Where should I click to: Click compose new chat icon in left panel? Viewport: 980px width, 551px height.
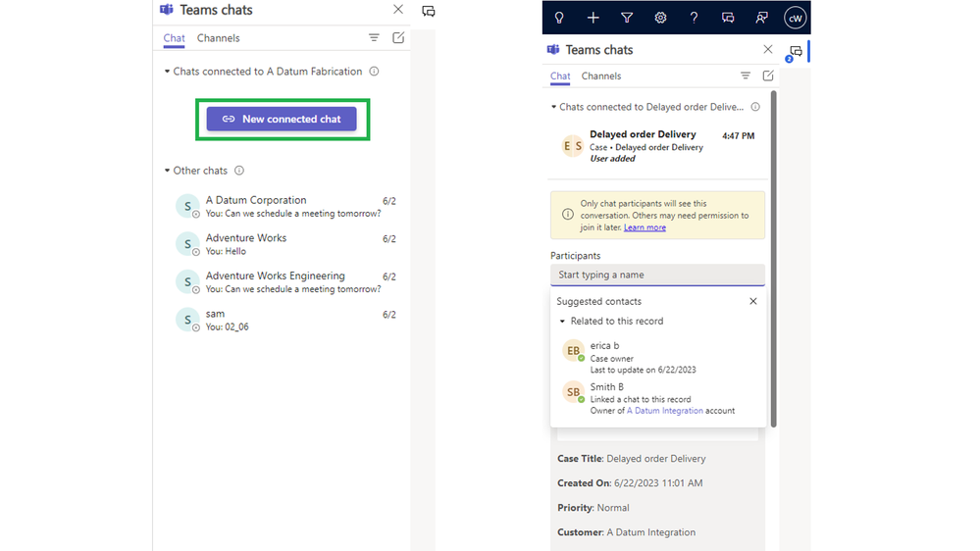pos(398,37)
